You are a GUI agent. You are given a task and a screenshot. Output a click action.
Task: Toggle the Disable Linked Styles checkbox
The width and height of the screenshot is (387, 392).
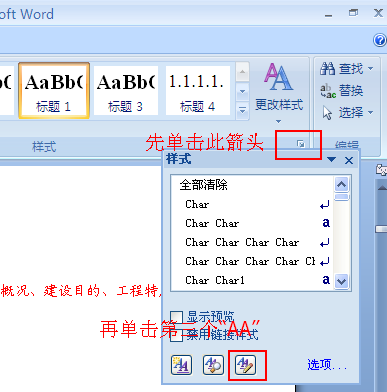point(177,335)
